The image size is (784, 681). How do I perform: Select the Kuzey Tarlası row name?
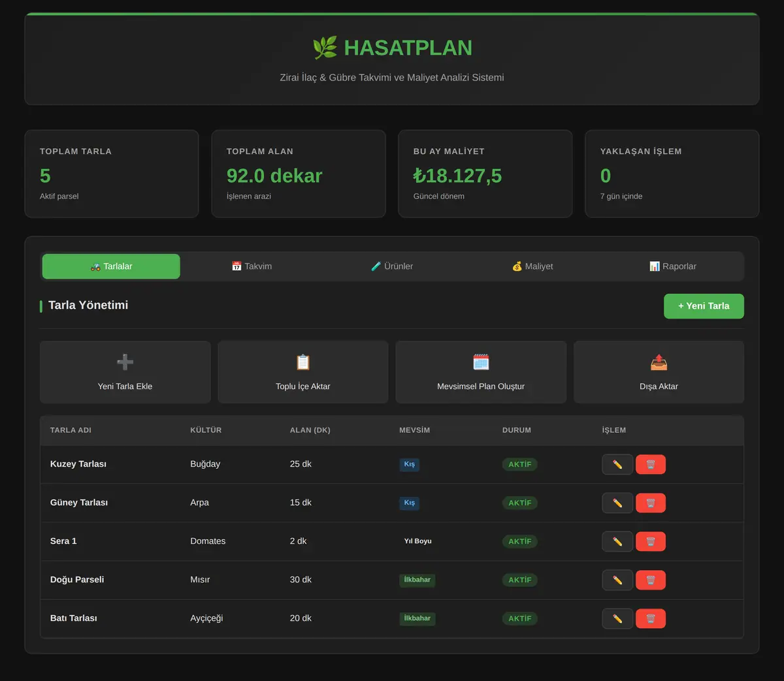tap(78, 464)
